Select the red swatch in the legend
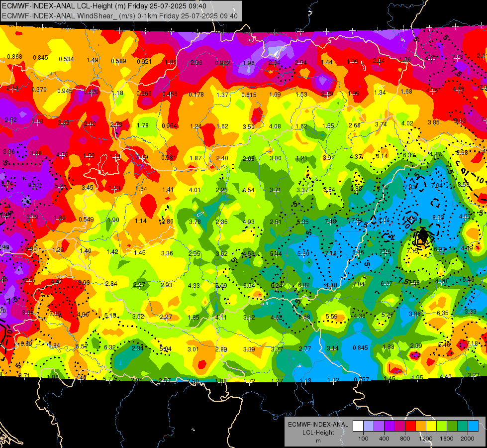 pyautogui.click(x=410, y=426)
